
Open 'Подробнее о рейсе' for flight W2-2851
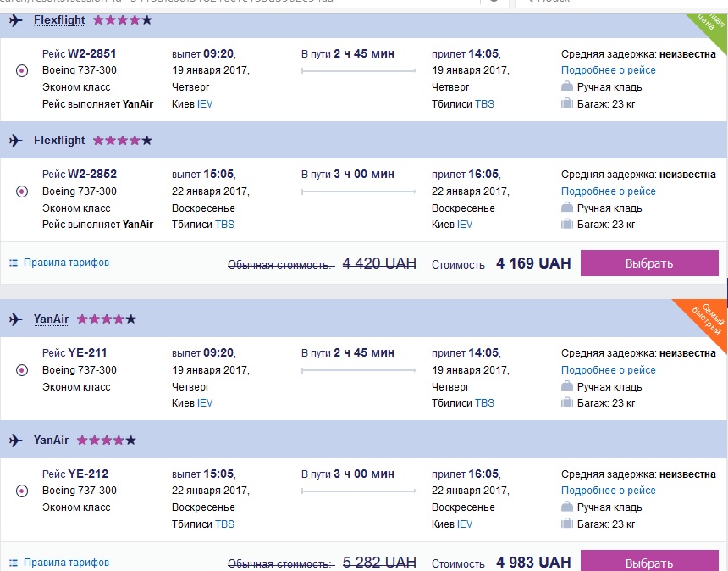(608, 70)
